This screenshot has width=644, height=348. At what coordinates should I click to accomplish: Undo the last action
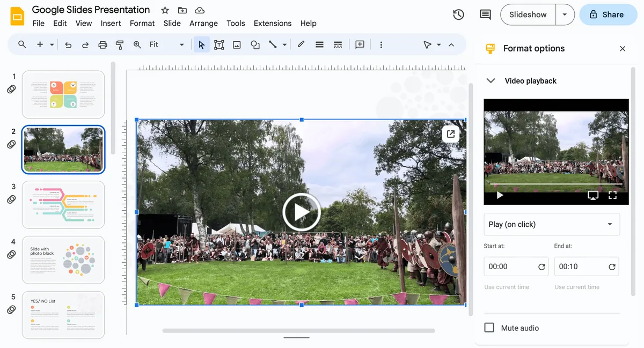click(x=68, y=45)
